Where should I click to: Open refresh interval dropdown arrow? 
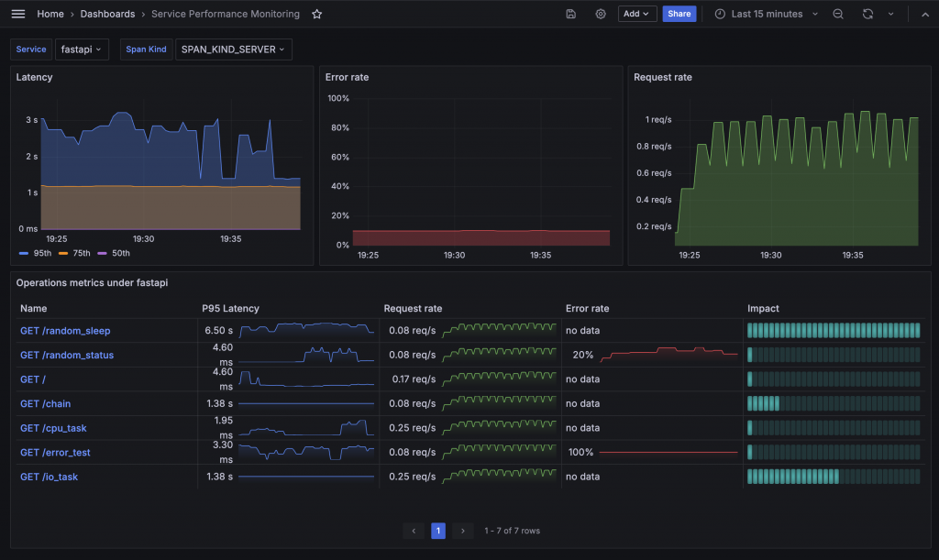pos(891,14)
